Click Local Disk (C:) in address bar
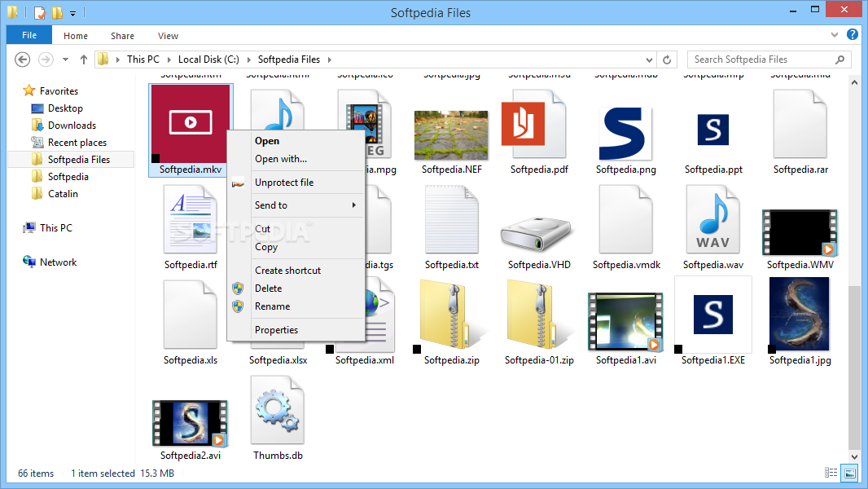The image size is (868, 489). coord(208,59)
